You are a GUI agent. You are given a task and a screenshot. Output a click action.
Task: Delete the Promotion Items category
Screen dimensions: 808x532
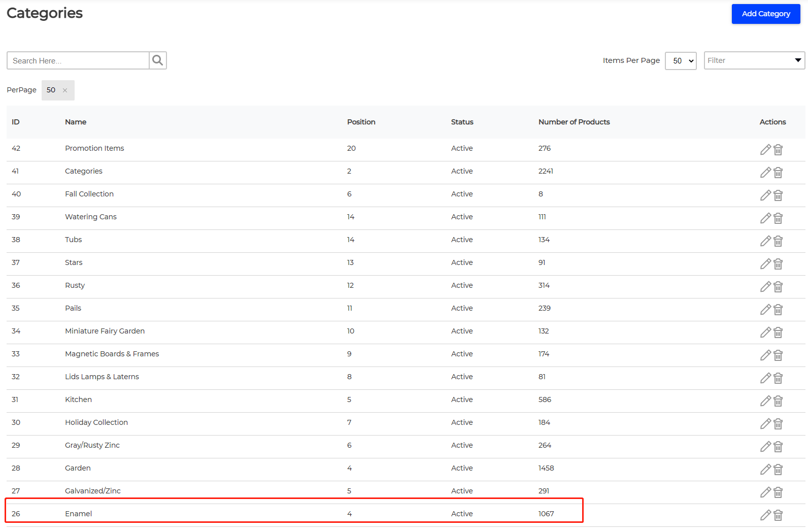coord(778,150)
